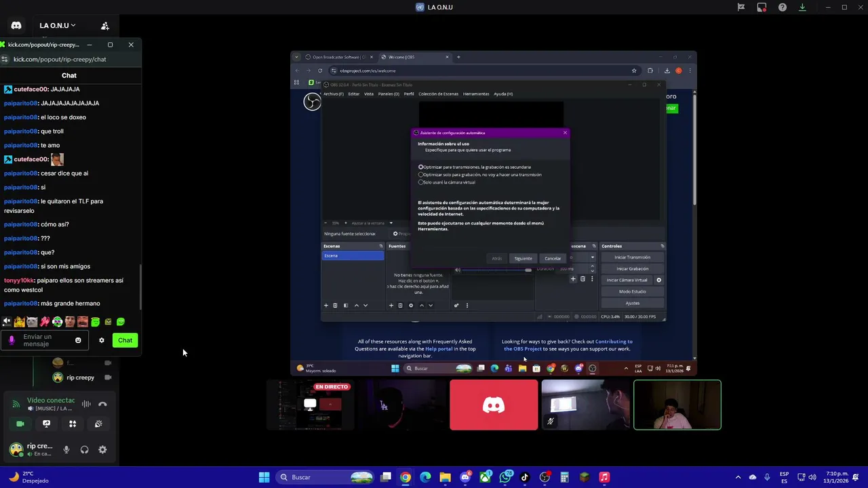Open Discord inbox icon in title bar
Screen dimensions: 868x488
762,7
